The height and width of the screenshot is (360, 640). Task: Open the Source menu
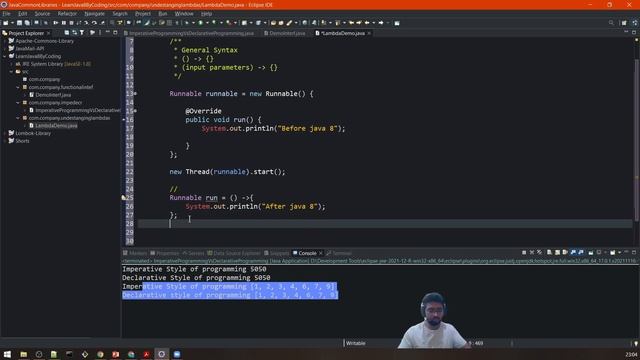[42, 13]
